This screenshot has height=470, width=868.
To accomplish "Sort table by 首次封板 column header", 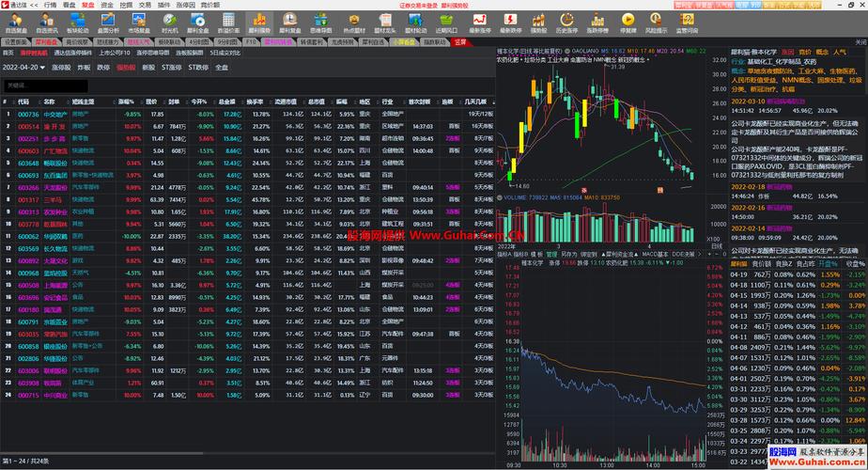I will (419, 102).
